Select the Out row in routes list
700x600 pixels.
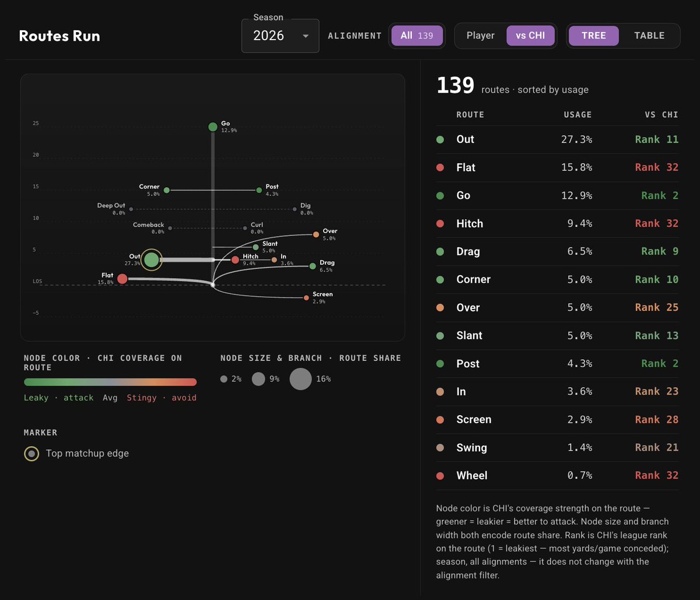558,139
